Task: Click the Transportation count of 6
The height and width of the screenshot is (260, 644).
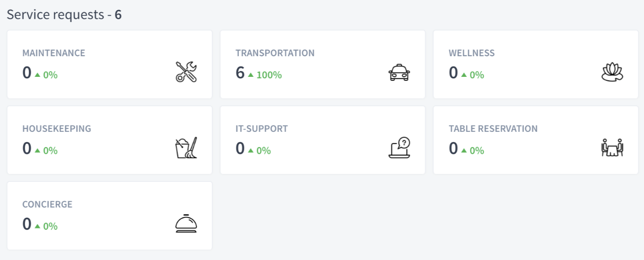Action: (x=240, y=73)
